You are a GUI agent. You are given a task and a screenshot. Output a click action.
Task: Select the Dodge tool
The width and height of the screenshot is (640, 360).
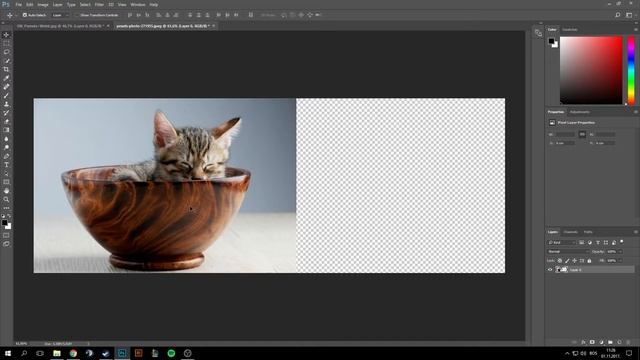[x=6, y=147]
